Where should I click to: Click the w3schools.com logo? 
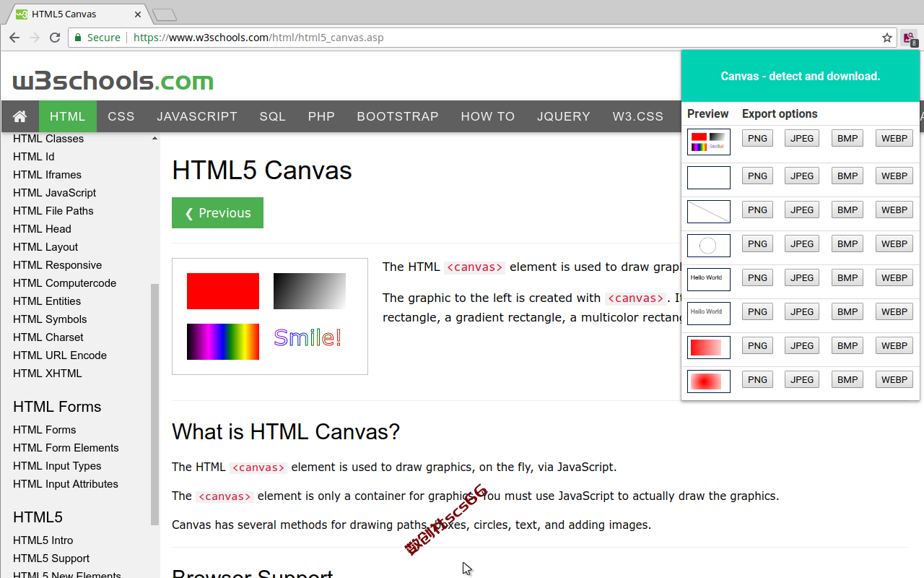pos(113,80)
